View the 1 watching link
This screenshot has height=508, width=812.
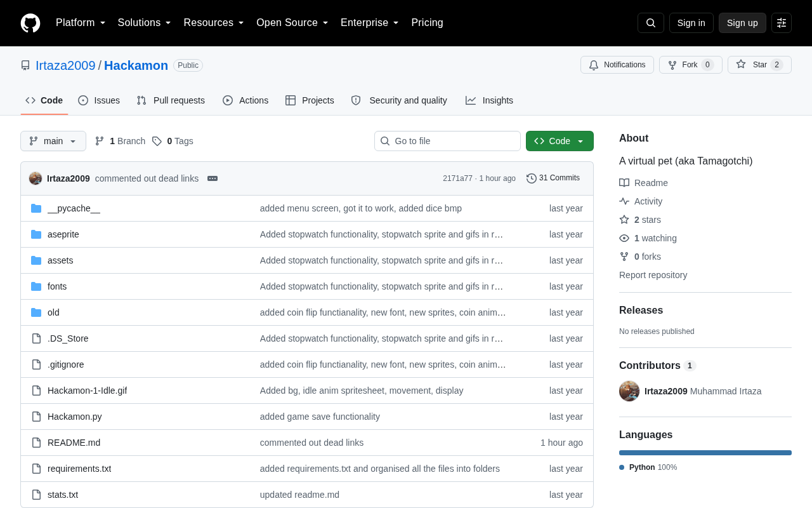click(x=648, y=238)
